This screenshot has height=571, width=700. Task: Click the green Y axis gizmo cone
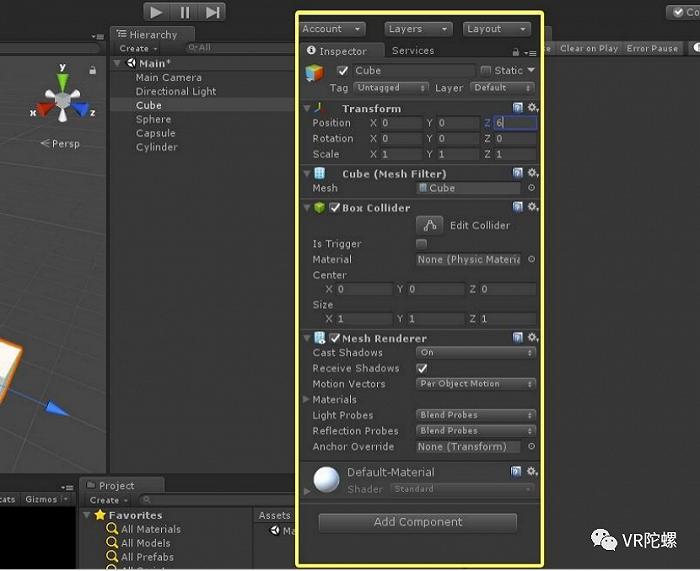(63, 81)
